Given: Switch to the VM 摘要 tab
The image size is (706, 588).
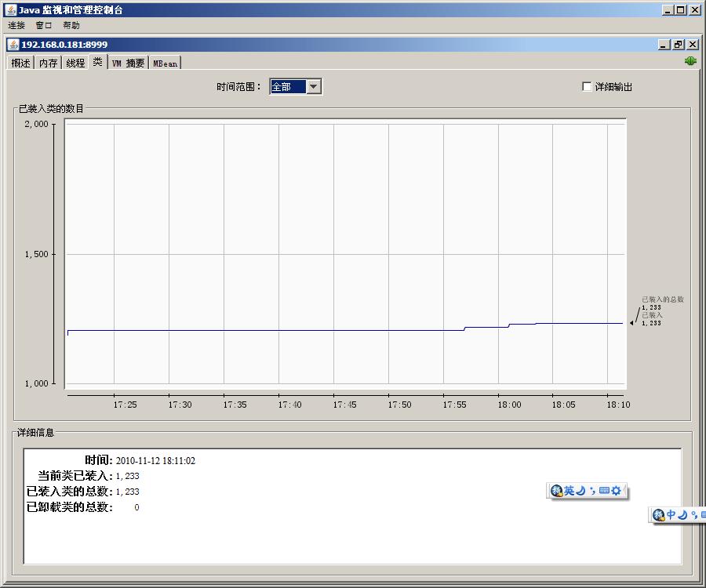Looking at the screenshot, I should pos(129,63).
